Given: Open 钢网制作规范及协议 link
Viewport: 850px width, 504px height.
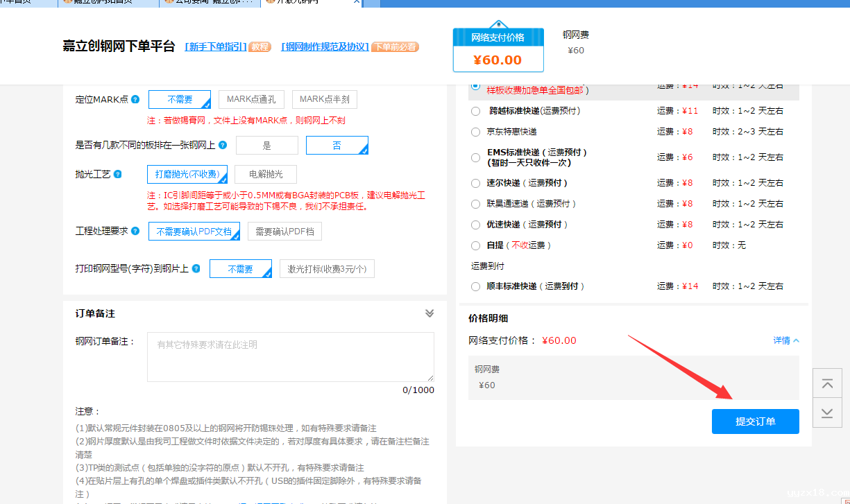Looking at the screenshot, I should [x=325, y=47].
